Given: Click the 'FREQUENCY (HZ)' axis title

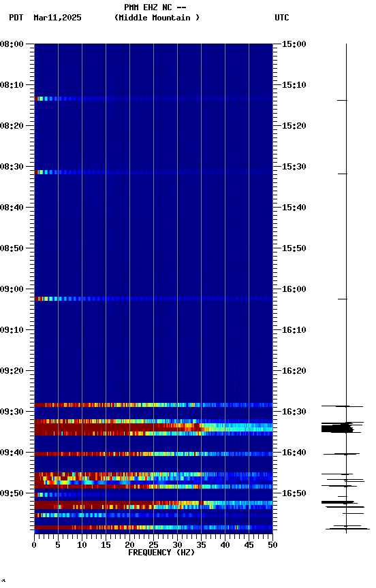Looking at the screenshot, I should coord(161,553).
